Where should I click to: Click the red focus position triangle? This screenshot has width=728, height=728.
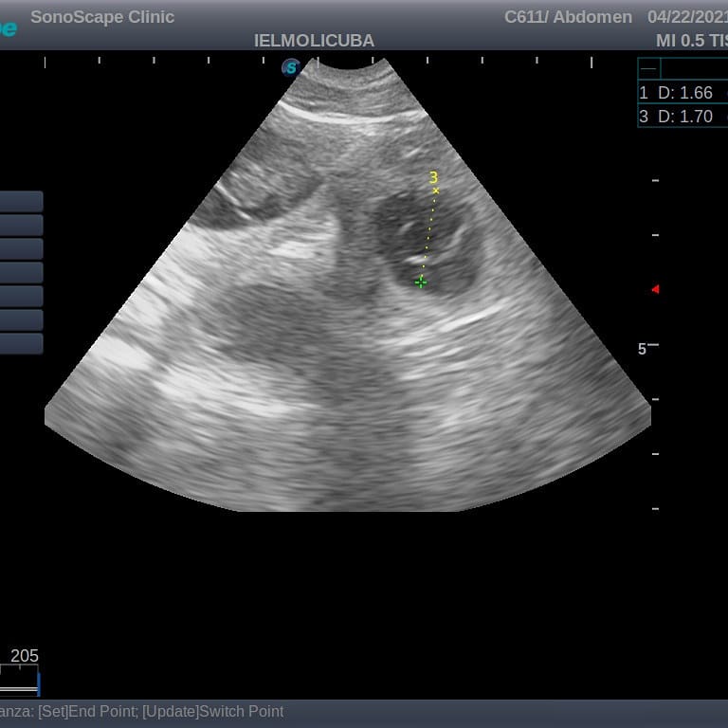pyautogui.click(x=654, y=289)
